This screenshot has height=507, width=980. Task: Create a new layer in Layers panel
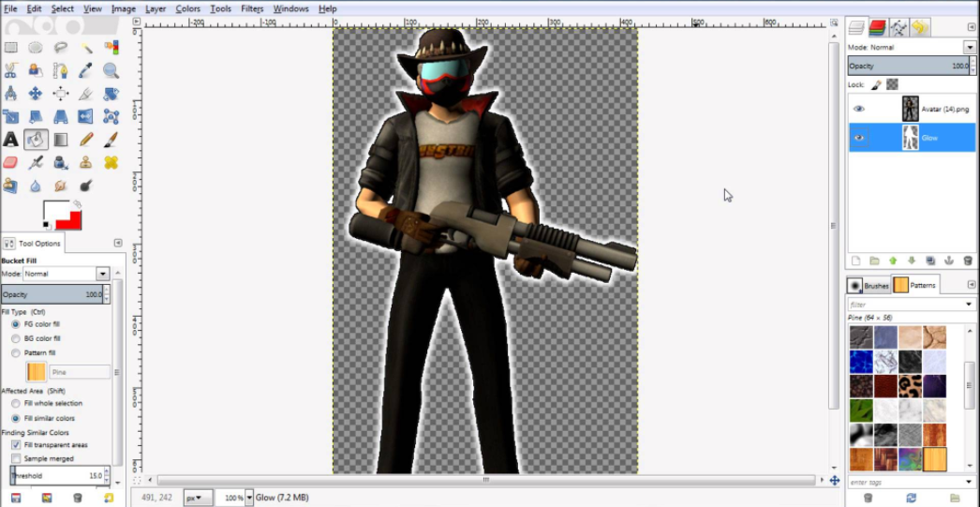856,261
